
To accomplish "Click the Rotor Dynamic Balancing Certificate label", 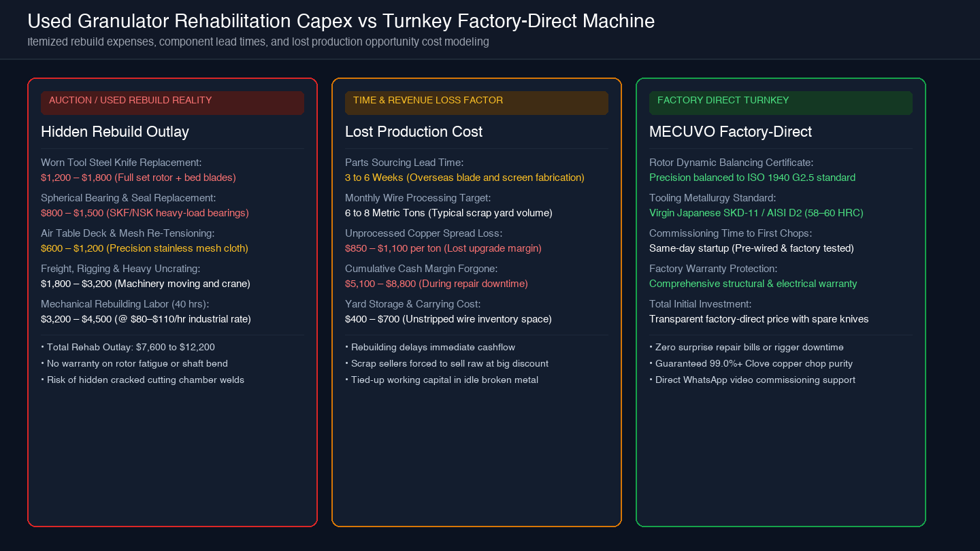I will [732, 163].
